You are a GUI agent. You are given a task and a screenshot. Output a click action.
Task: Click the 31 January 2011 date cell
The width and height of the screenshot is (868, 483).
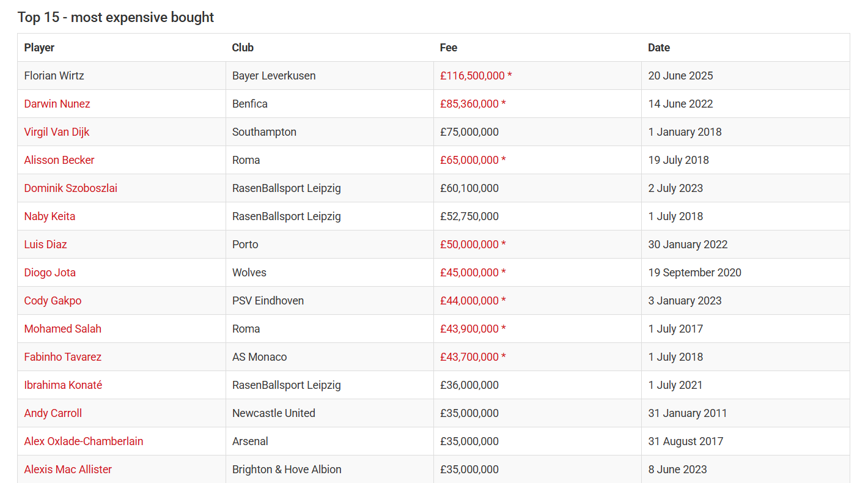pos(746,413)
